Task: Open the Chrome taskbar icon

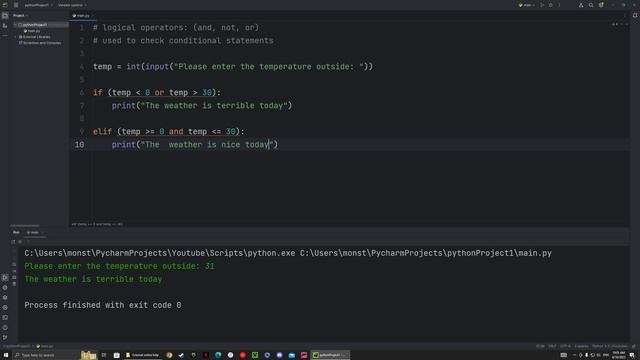Action: (169, 355)
